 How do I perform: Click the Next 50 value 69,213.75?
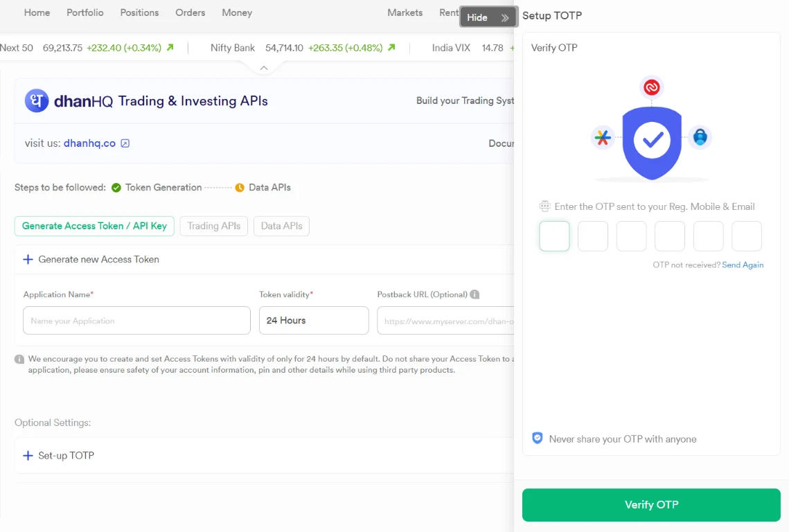coord(62,48)
